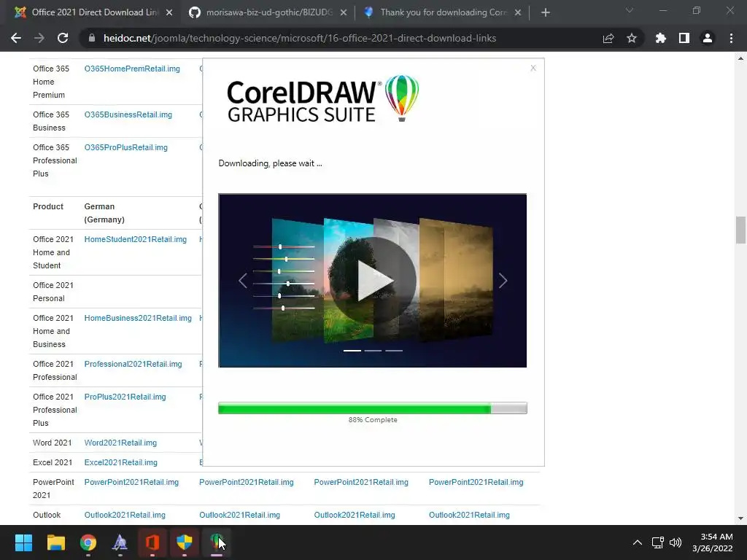Download German Professional2021Retail.img

(133, 365)
